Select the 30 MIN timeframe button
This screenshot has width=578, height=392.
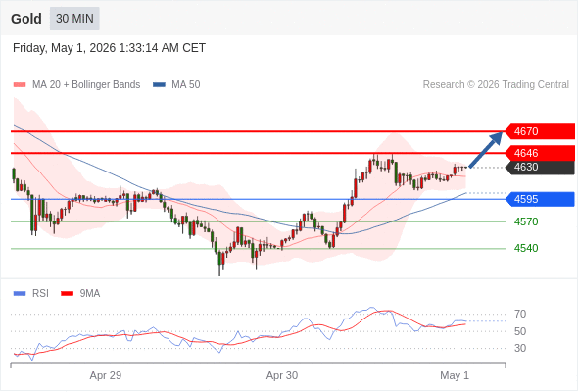[x=74, y=19]
